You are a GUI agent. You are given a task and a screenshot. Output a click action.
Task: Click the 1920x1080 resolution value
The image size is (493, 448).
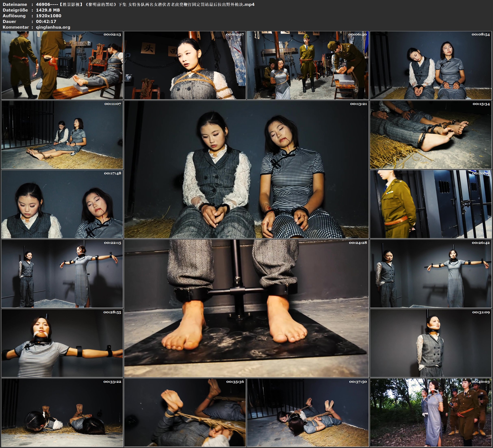pyautogui.click(x=49, y=16)
